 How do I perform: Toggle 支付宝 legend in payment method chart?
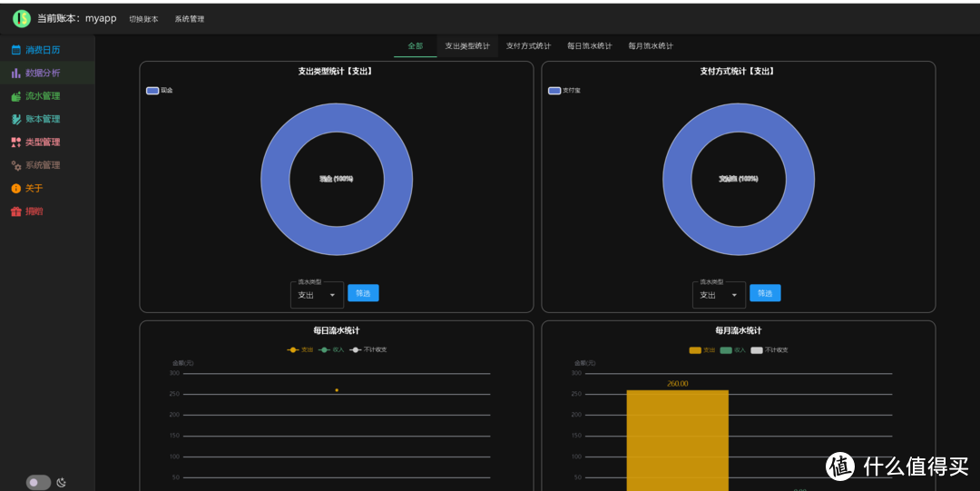pos(554,91)
